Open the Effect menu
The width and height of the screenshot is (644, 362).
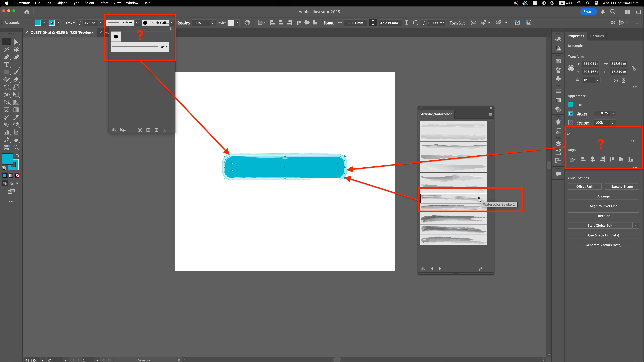(104, 3)
